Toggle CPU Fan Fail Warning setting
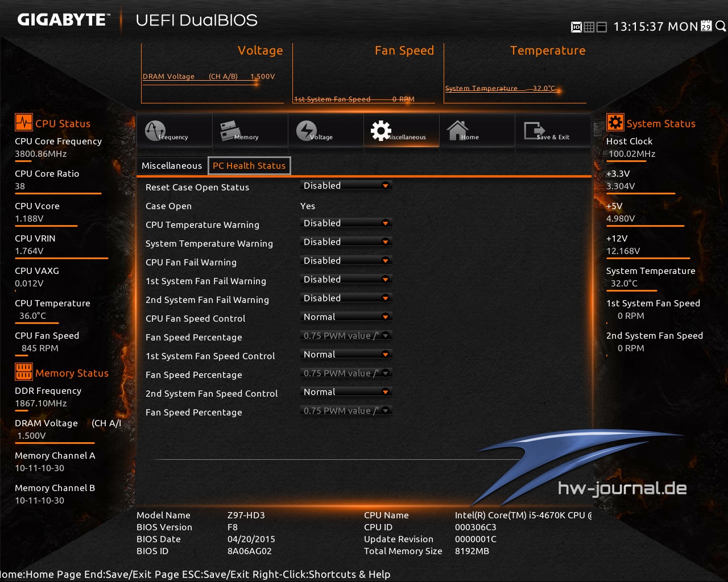 pos(346,260)
